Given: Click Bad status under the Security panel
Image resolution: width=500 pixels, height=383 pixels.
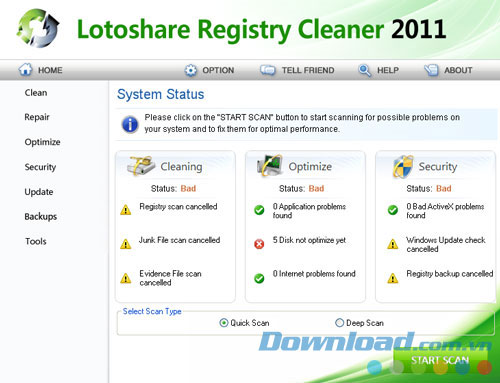Looking at the screenshot, I should coord(444,189).
